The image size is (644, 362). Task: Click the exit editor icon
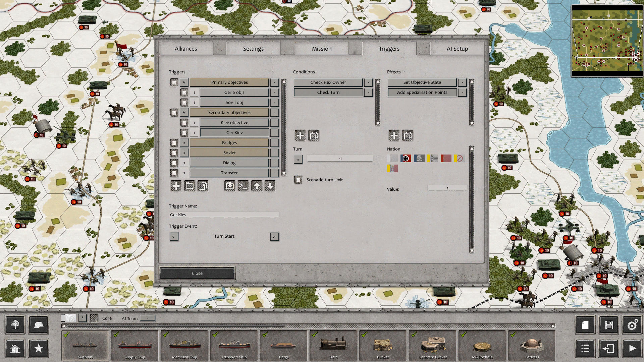[x=609, y=348]
